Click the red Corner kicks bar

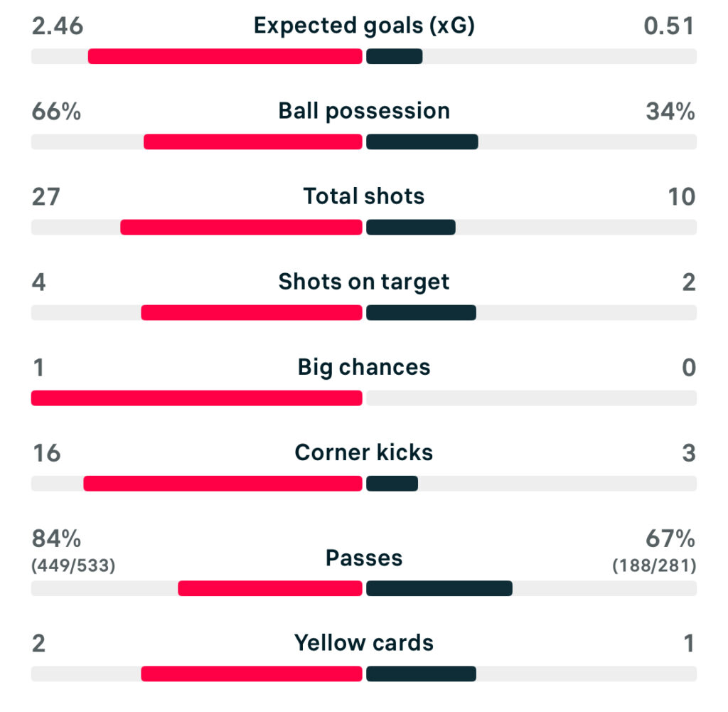point(223,483)
